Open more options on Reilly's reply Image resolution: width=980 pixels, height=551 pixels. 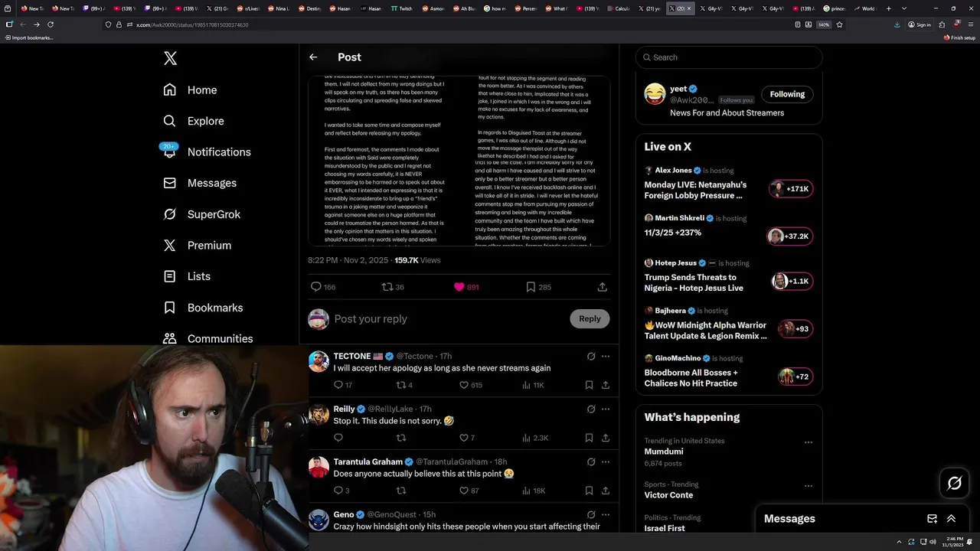[x=606, y=409]
